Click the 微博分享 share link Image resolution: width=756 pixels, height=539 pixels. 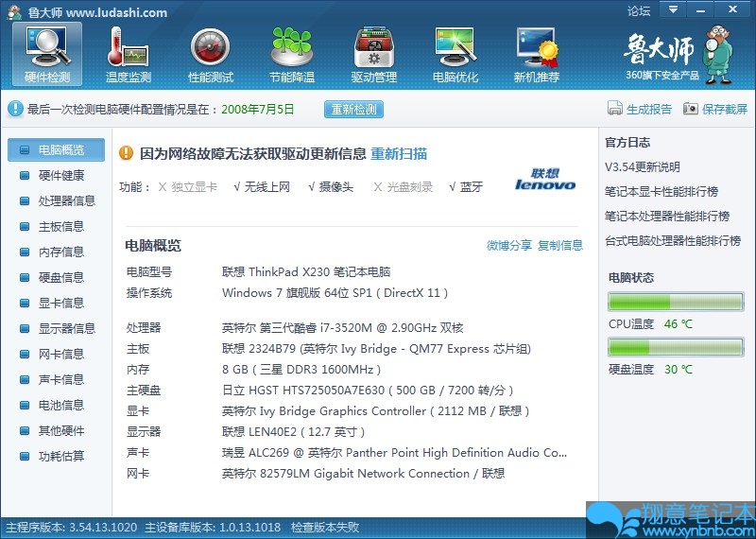click(x=509, y=245)
